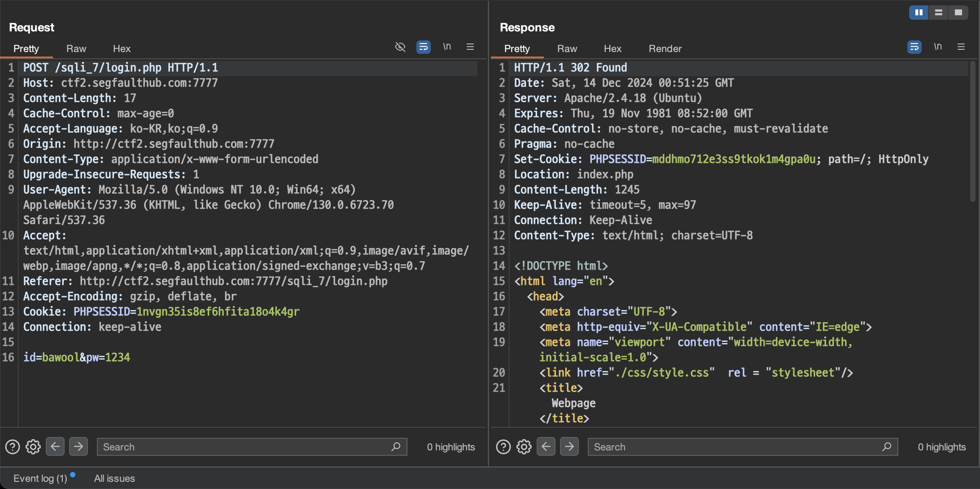Switch to tabbed combined layout icon
Viewport: 980px width, 489px height.
[x=958, y=12]
